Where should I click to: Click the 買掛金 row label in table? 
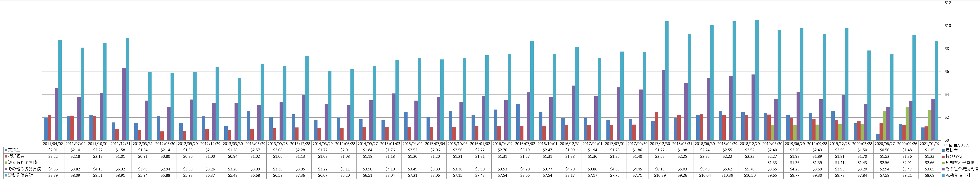click(14, 150)
